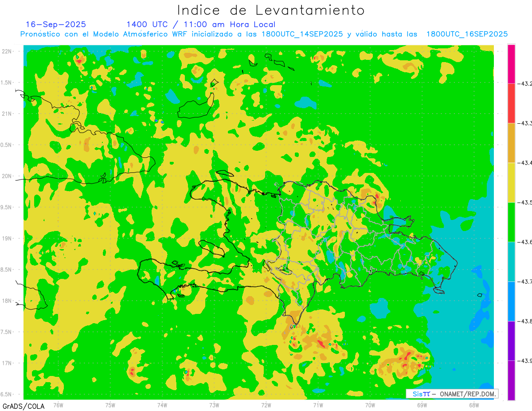
Task: Click the "1400 UTC / 11:00 am Hora Local" text
Action: coord(200,24)
